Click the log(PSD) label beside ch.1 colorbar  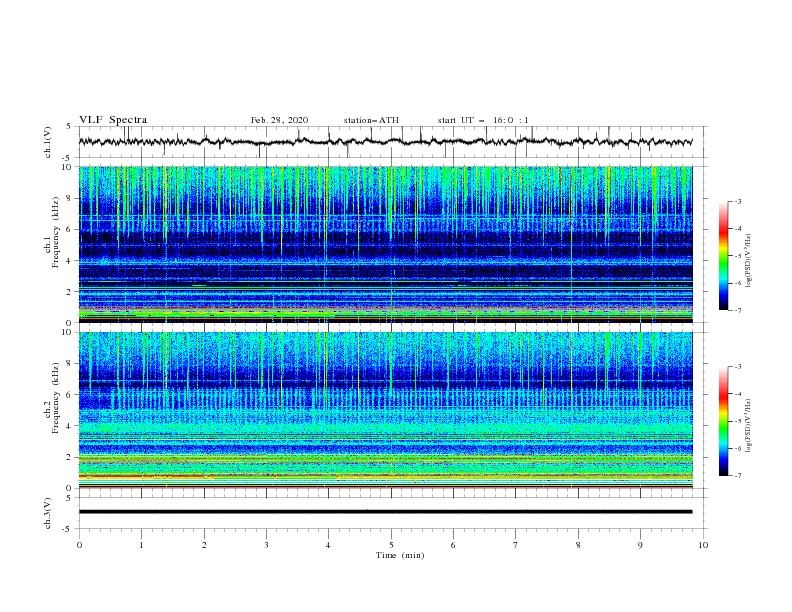(x=748, y=261)
